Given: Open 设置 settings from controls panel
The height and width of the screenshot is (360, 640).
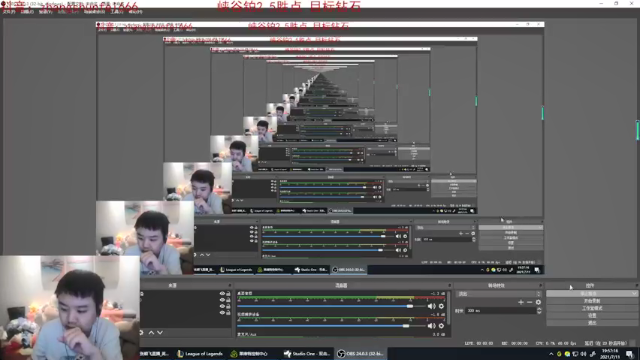Looking at the screenshot, I should (x=592, y=316).
